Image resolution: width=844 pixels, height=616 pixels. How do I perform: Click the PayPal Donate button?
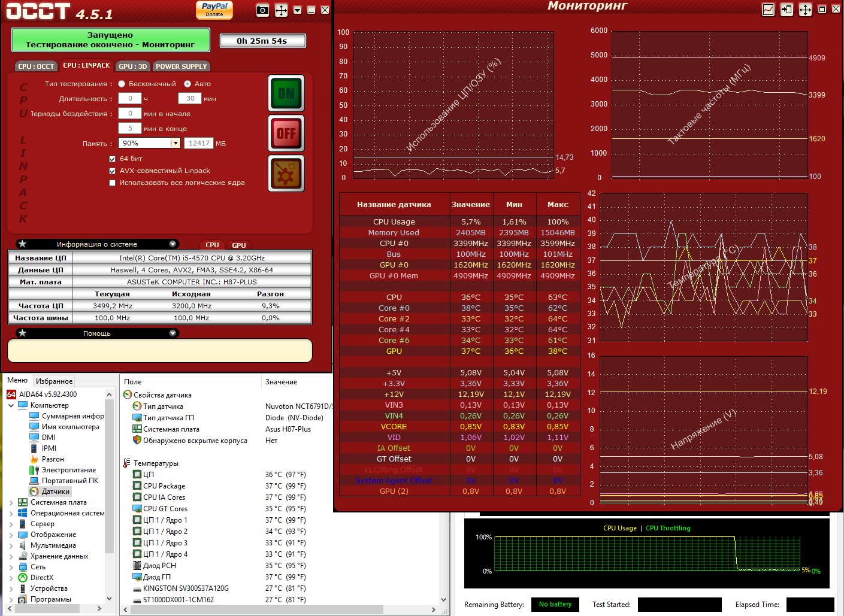[214, 10]
